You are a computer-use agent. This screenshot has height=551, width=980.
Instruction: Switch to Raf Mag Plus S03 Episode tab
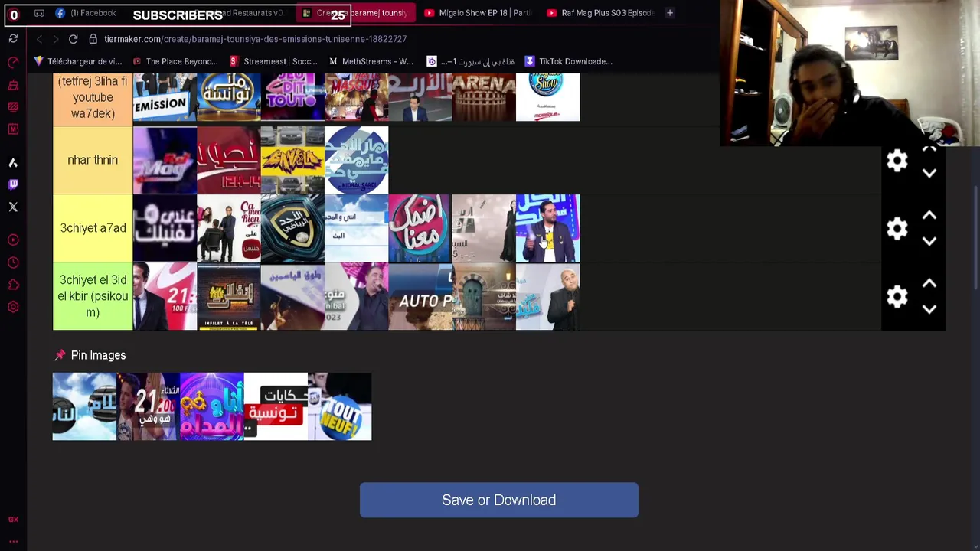pyautogui.click(x=601, y=13)
